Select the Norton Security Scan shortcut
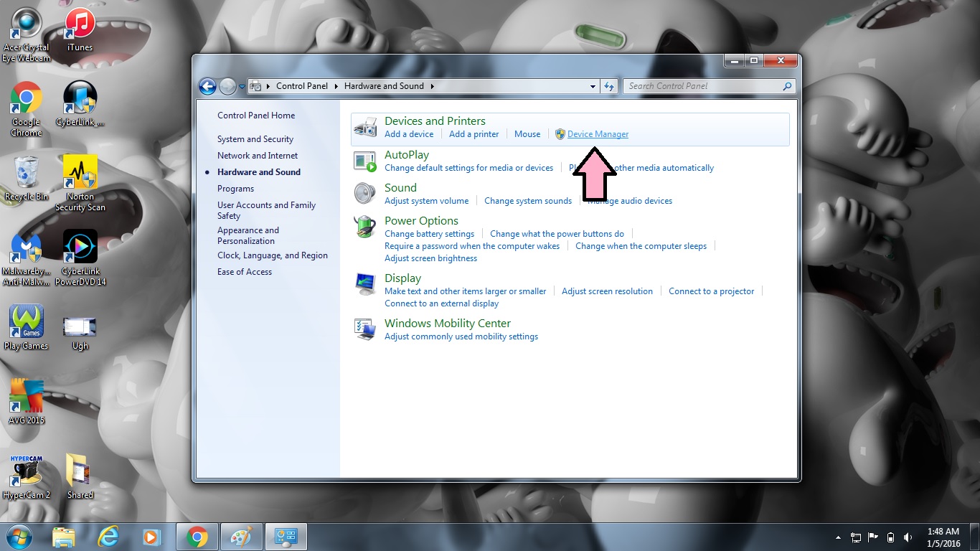 pos(80,184)
